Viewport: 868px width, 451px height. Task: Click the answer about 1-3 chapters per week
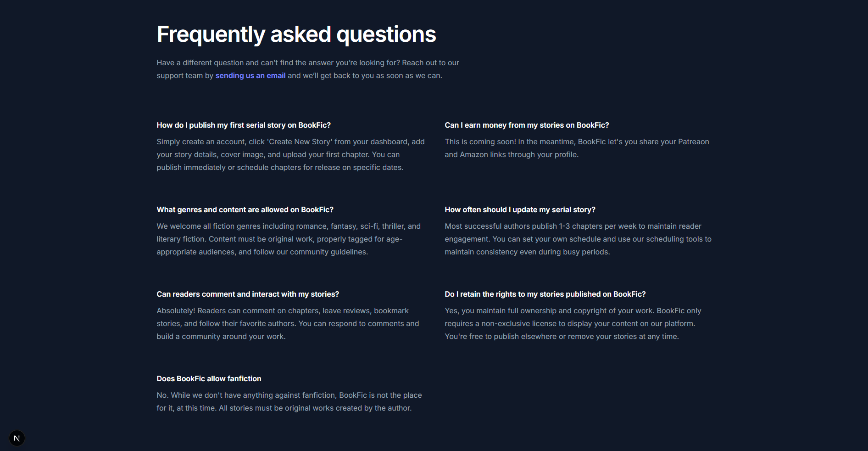578,239
